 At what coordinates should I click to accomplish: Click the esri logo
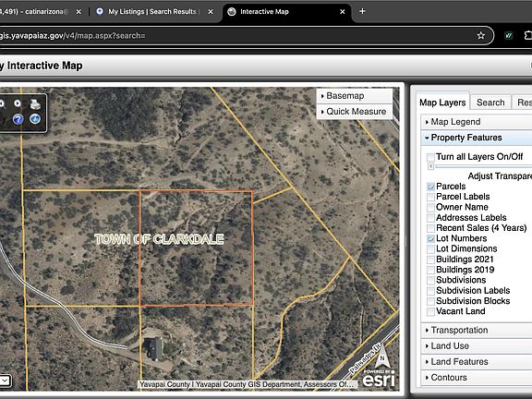pyautogui.click(x=379, y=380)
